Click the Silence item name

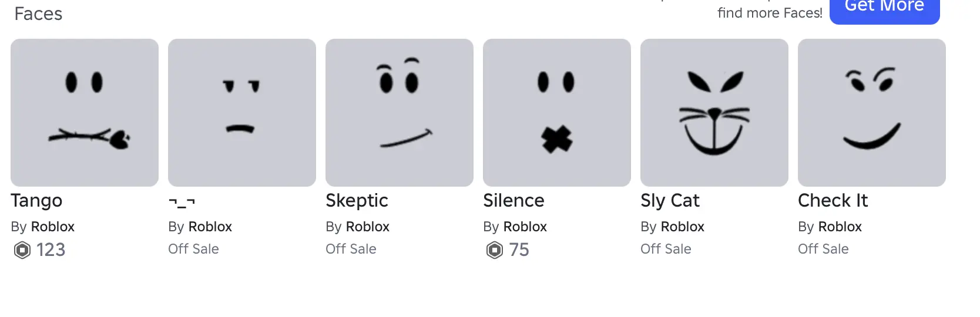[514, 201]
